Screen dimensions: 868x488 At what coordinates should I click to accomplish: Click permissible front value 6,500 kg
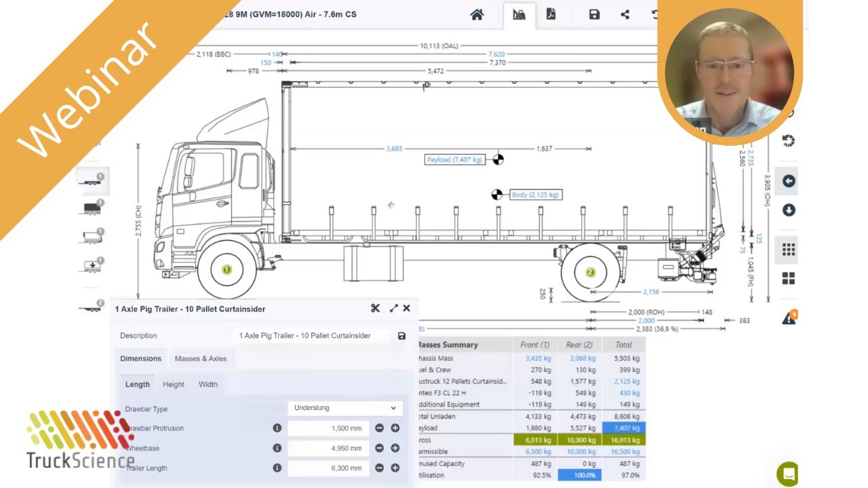pyautogui.click(x=538, y=451)
